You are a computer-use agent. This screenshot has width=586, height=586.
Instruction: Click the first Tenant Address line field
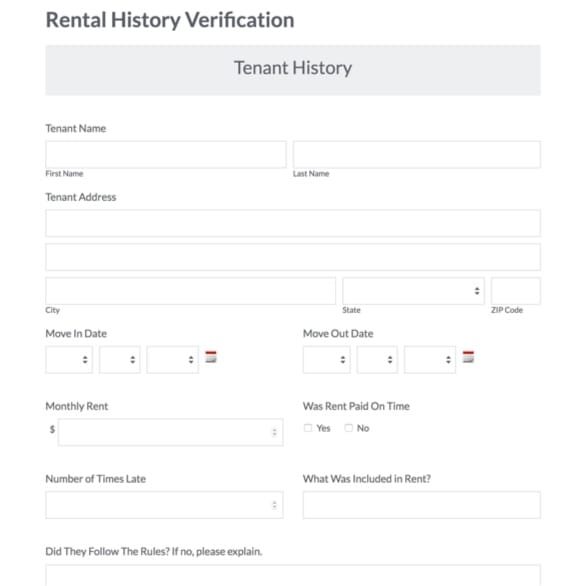[x=293, y=223]
